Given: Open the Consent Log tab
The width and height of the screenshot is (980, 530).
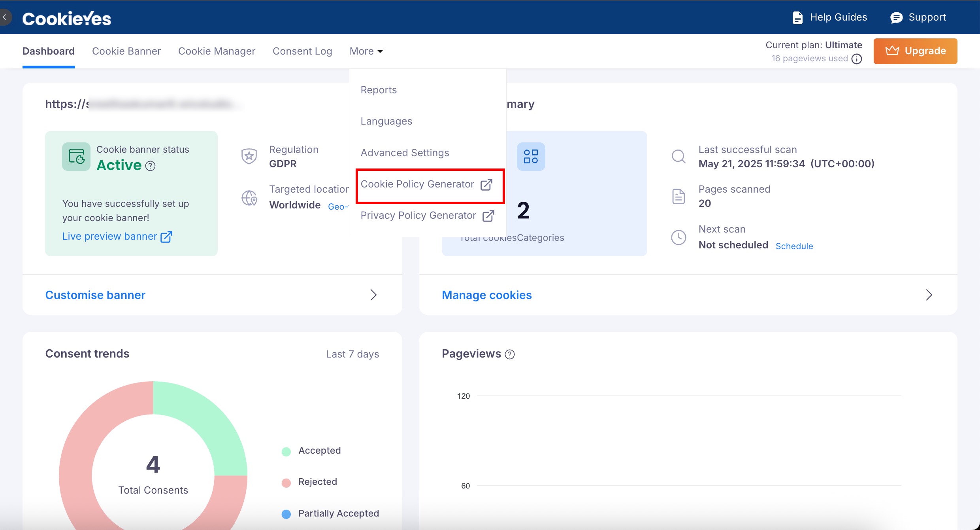Looking at the screenshot, I should click(x=302, y=51).
